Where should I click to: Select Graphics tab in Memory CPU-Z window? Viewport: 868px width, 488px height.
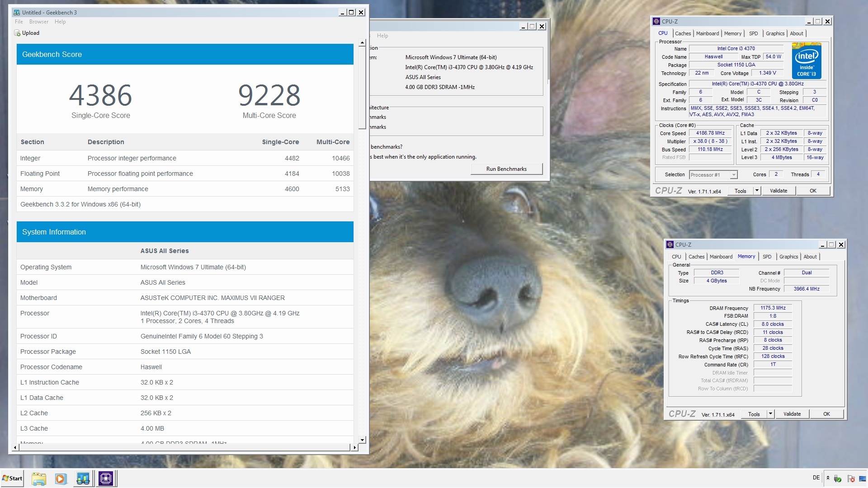pos(788,257)
